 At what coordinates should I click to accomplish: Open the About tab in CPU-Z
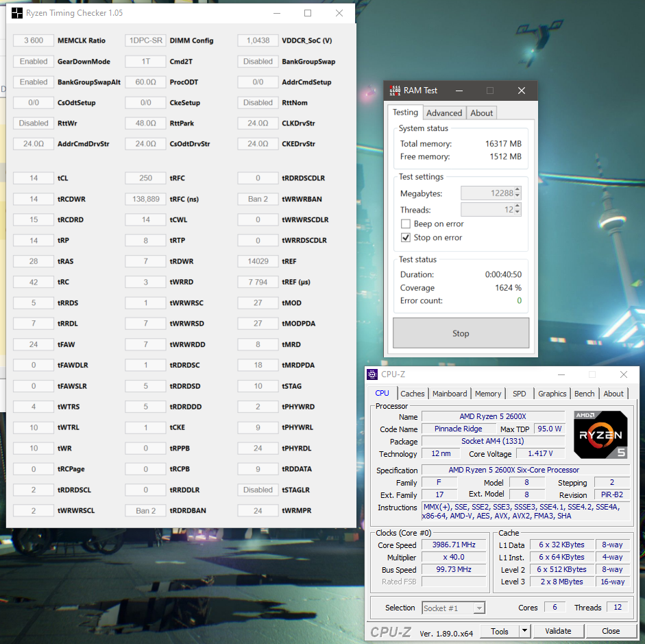(613, 394)
